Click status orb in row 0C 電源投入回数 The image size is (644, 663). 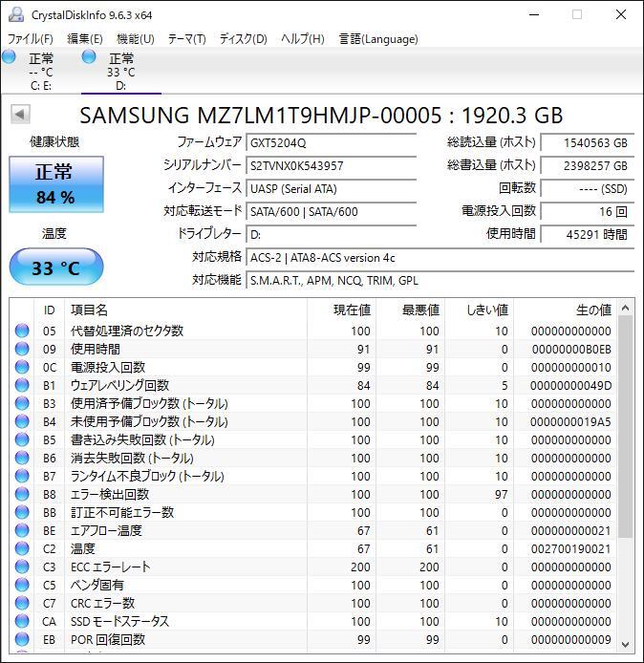click(x=22, y=367)
